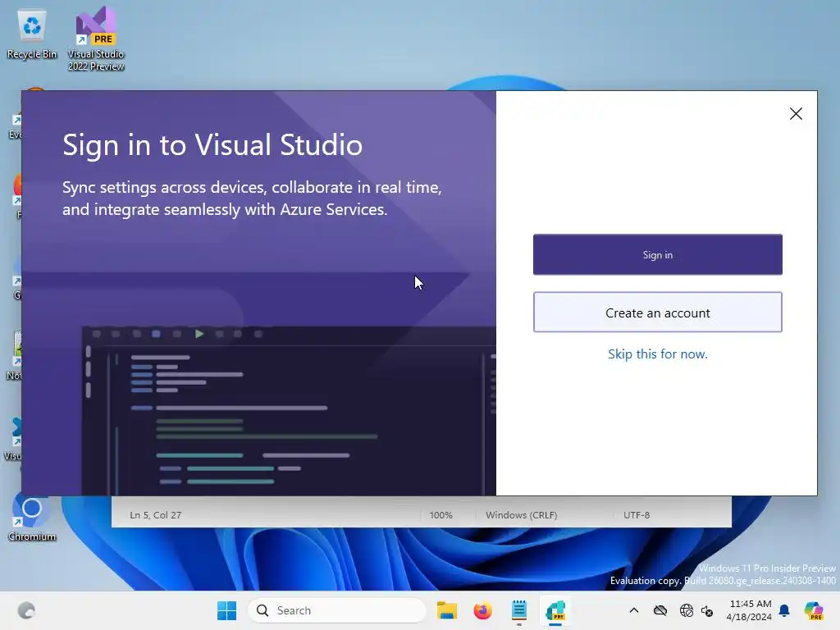Click Ln 5, Col 27 in Notepad status bar
This screenshot has width=840, height=630.
[155, 515]
